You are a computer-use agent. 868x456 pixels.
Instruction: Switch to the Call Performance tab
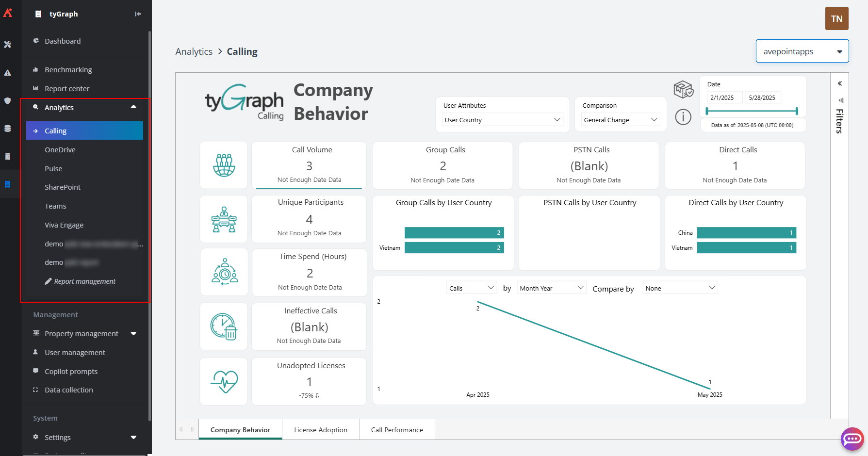click(x=397, y=430)
